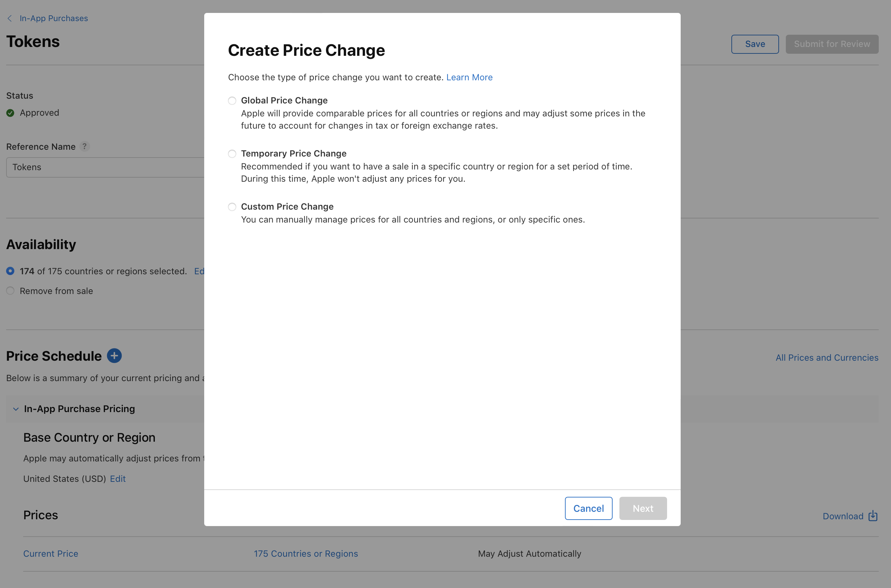Cancel the price change dialog
Screen dimensions: 891x588
click(588, 508)
